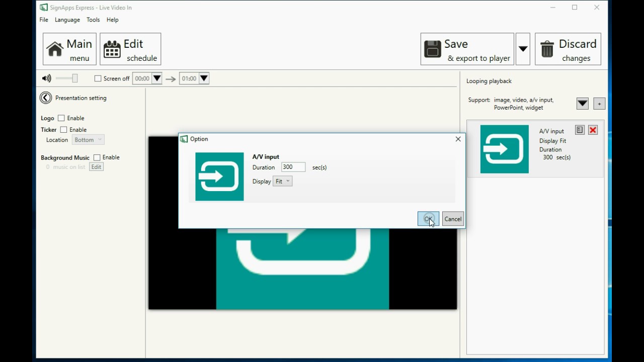This screenshot has height=362, width=644.
Task: Adjust the volume slider
Action: pyautogui.click(x=67, y=78)
